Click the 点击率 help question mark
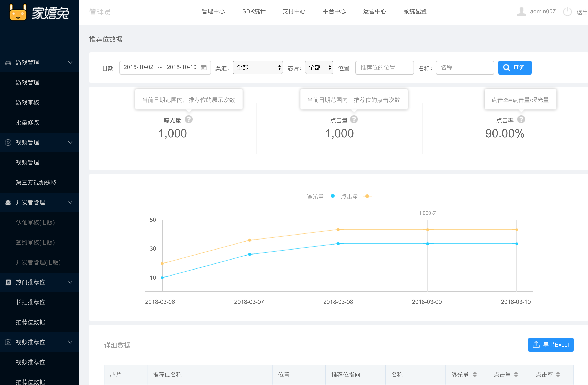This screenshot has width=588, height=385. pos(521,120)
